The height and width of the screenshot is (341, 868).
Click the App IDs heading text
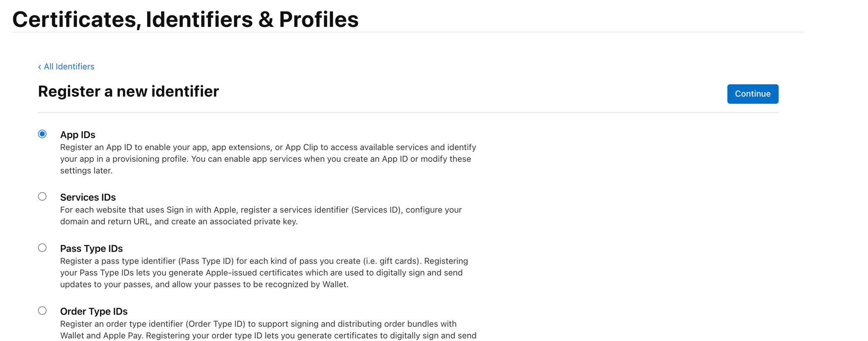(78, 134)
